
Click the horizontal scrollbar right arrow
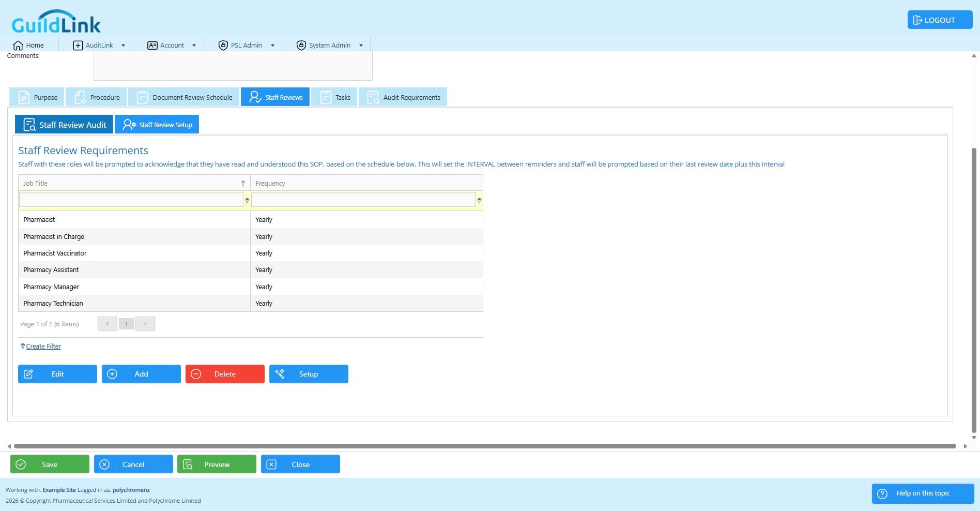pyautogui.click(x=965, y=446)
